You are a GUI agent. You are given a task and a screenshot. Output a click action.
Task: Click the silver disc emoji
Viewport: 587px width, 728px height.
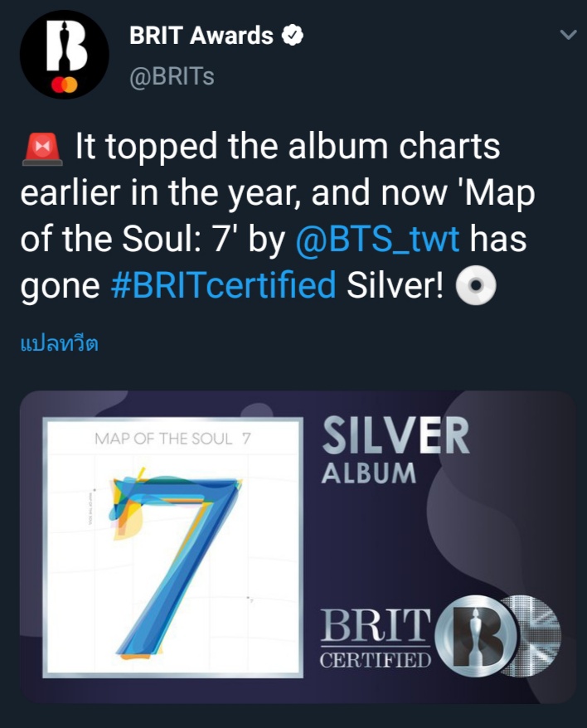pos(477,284)
